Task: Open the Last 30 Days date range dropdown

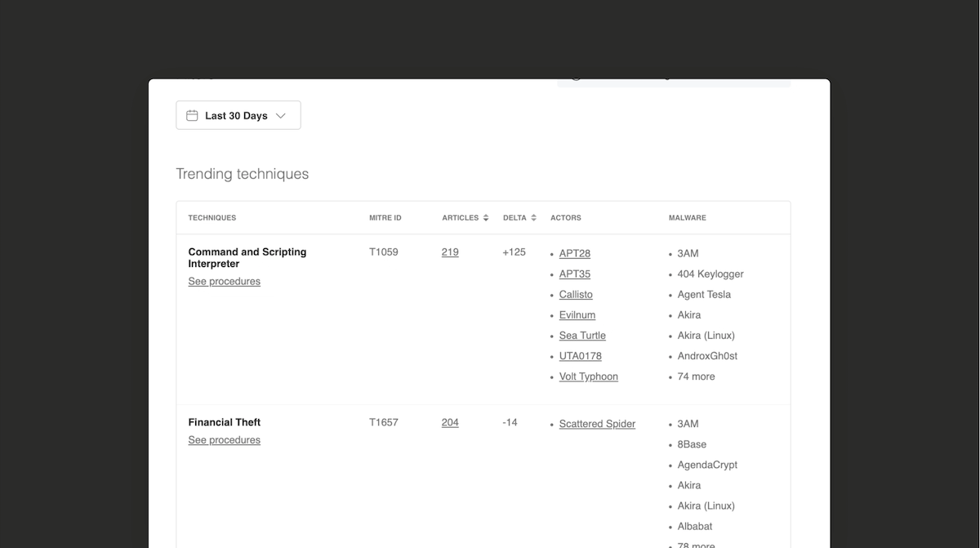Action: pos(238,115)
